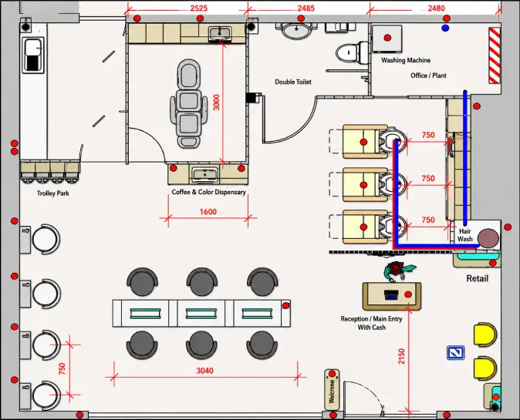This screenshot has height=420, width=520.
Task: Click the teal retail display shelf
Action: [x=478, y=256]
